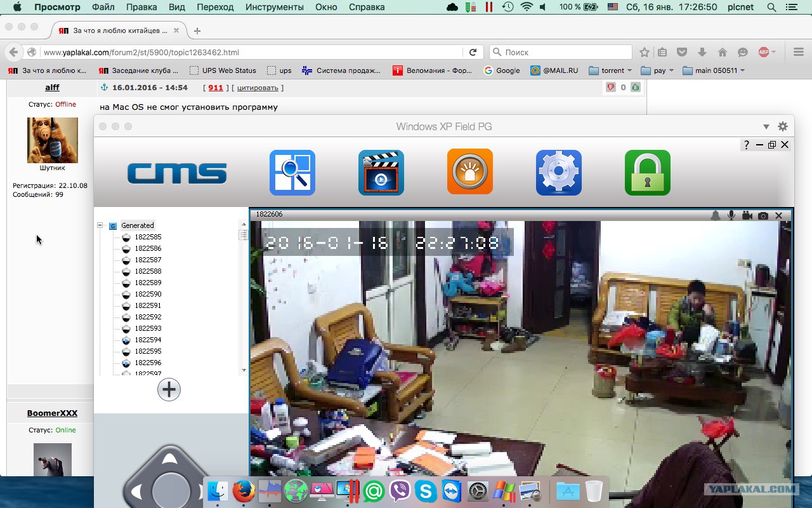Open the main 050511 bookmark folder
Screen dimensions: 812x508
713,70
